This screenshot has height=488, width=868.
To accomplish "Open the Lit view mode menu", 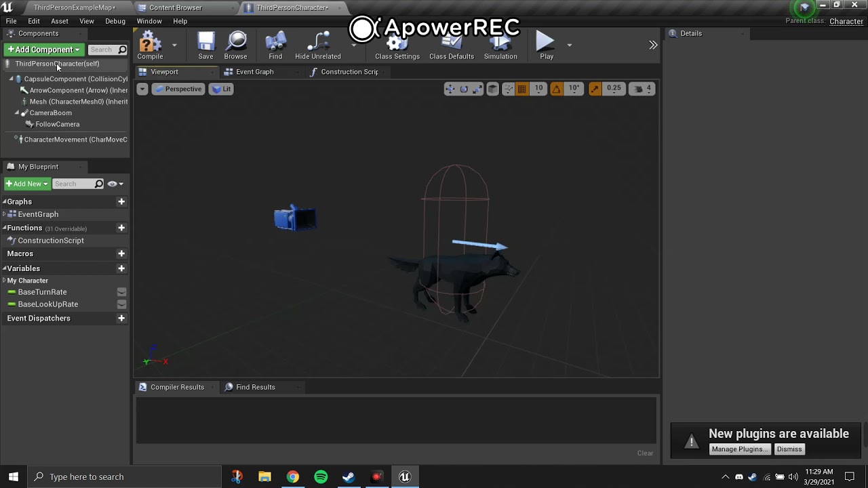I will [221, 89].
